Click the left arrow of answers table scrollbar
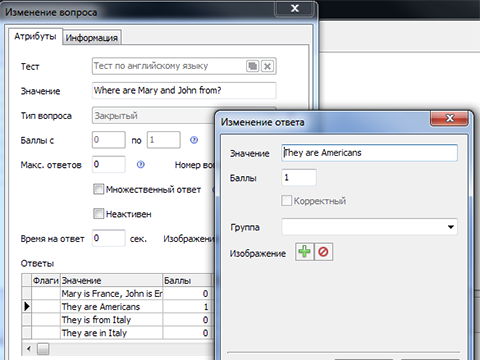The image size is (480, 360). (29, 349)
